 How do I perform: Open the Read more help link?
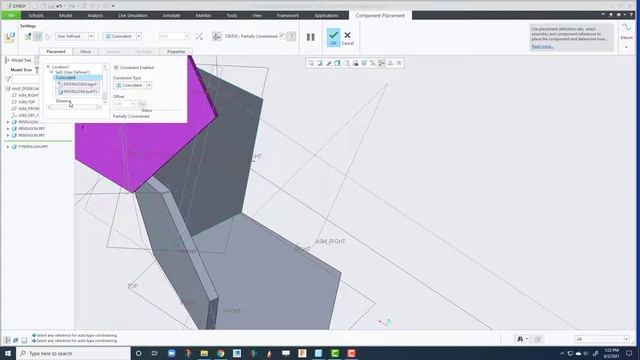(x=542, y=47)
